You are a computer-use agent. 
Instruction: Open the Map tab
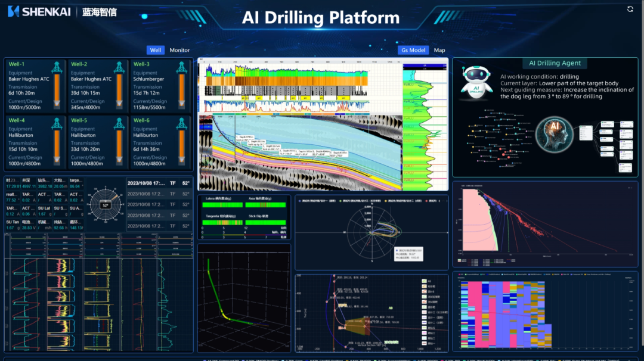tap(439, 50)
